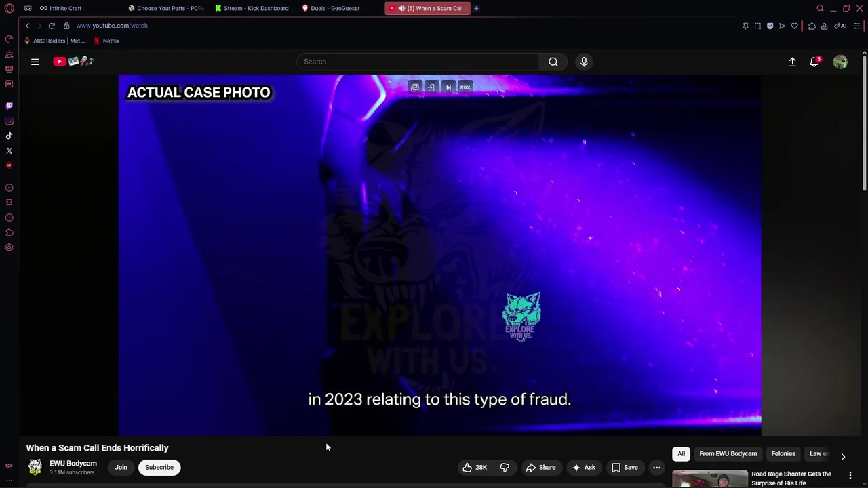Click the address bar URL
The image size is (868, 488).
point(112,26)
